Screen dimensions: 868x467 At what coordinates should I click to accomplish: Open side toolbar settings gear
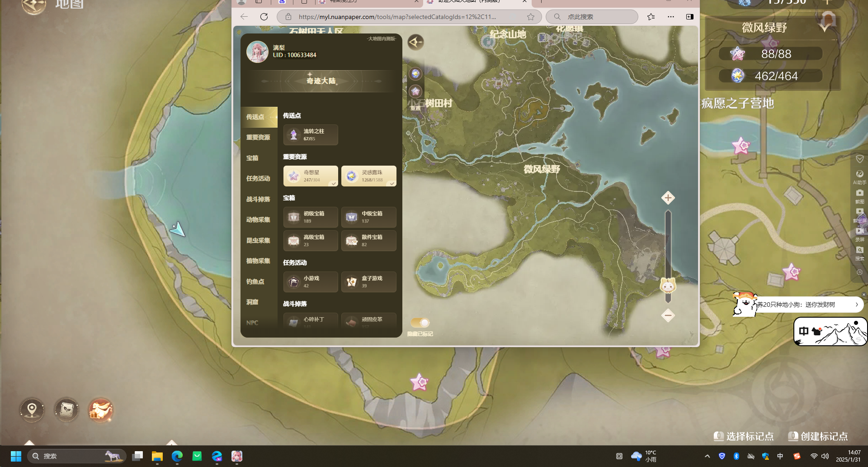coord(859,272)
